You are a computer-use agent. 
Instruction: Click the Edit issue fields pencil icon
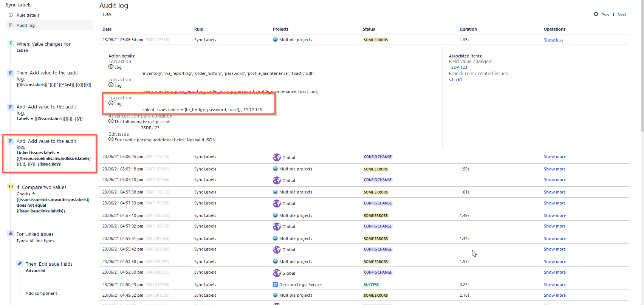point(20,263)
